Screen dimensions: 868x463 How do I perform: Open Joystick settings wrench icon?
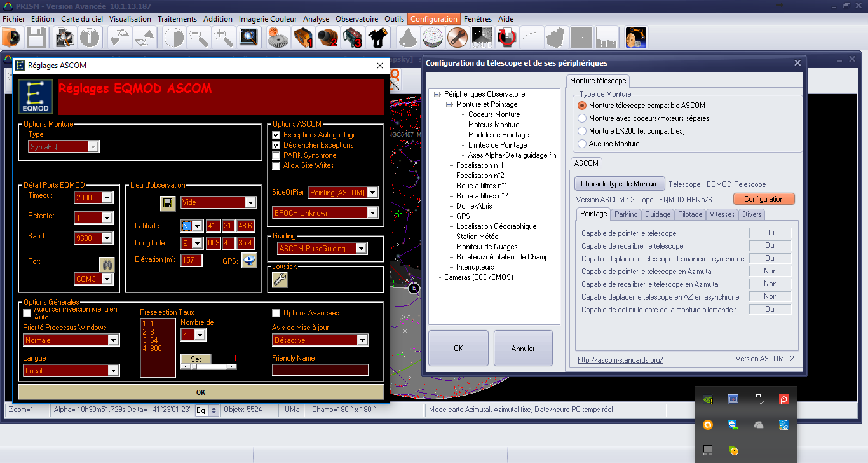(280, 280)
